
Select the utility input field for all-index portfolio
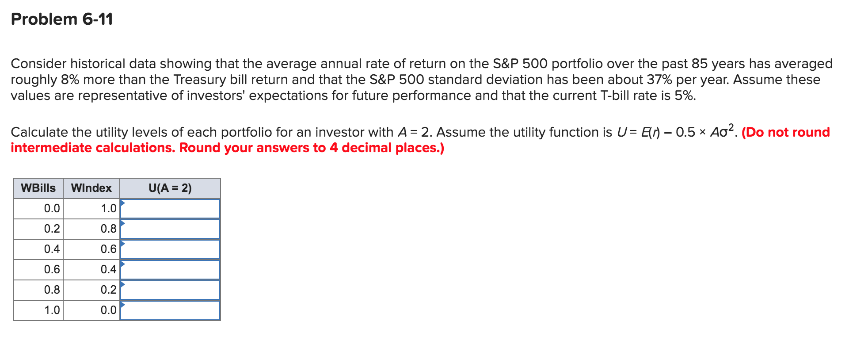[x=172, y=209]
